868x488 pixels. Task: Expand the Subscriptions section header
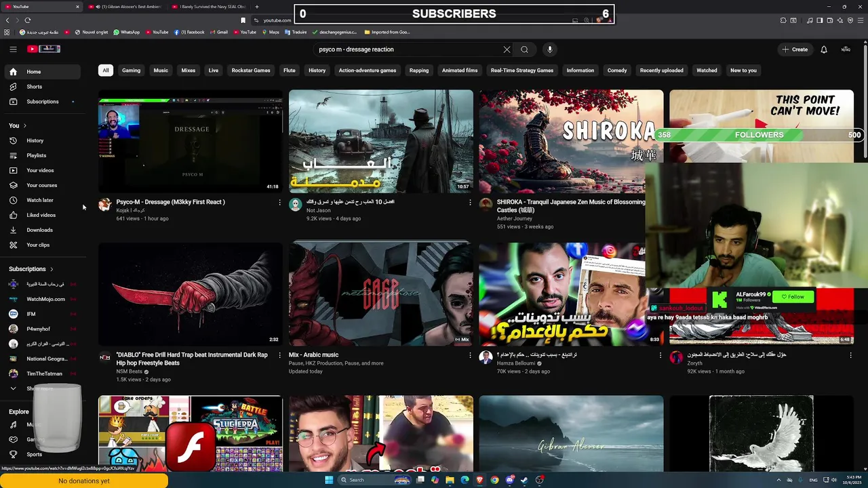coord(31,269)
